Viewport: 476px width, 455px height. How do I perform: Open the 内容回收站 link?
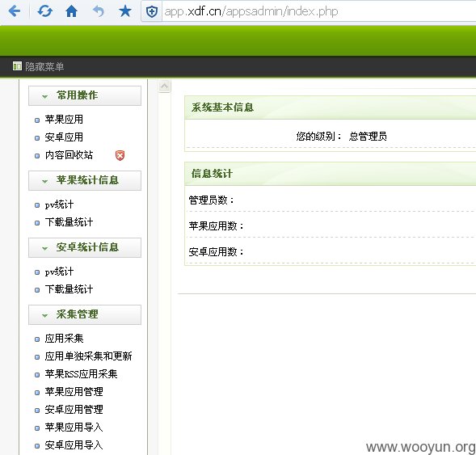tap(69, 155)
